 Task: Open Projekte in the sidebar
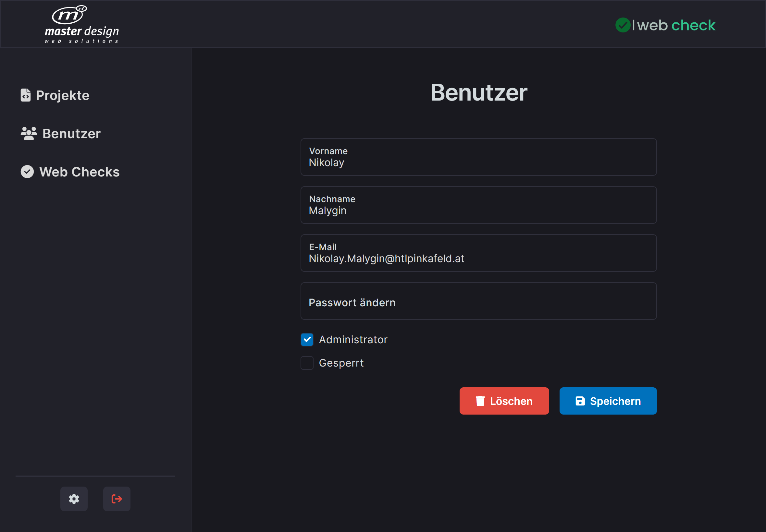pyautogui.click(x=62, y=95)
